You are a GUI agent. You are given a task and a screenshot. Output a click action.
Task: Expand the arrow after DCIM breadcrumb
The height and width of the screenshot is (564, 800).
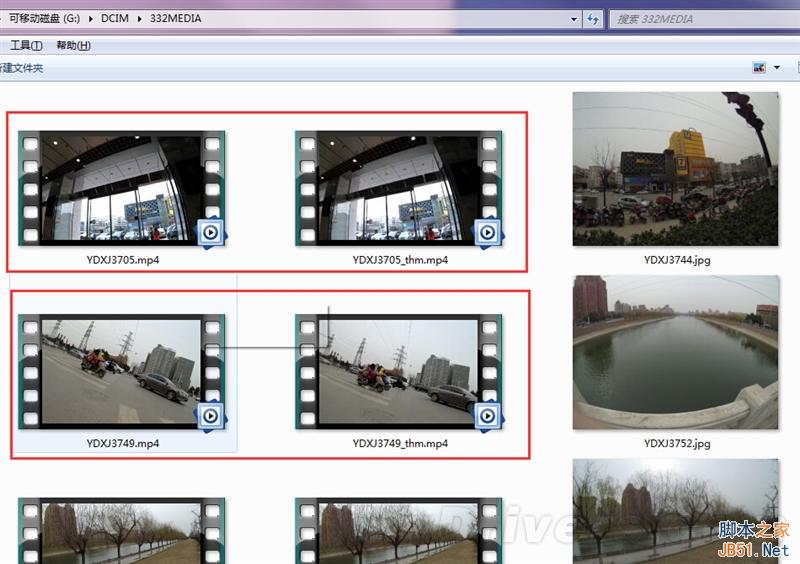pos(139,19)
